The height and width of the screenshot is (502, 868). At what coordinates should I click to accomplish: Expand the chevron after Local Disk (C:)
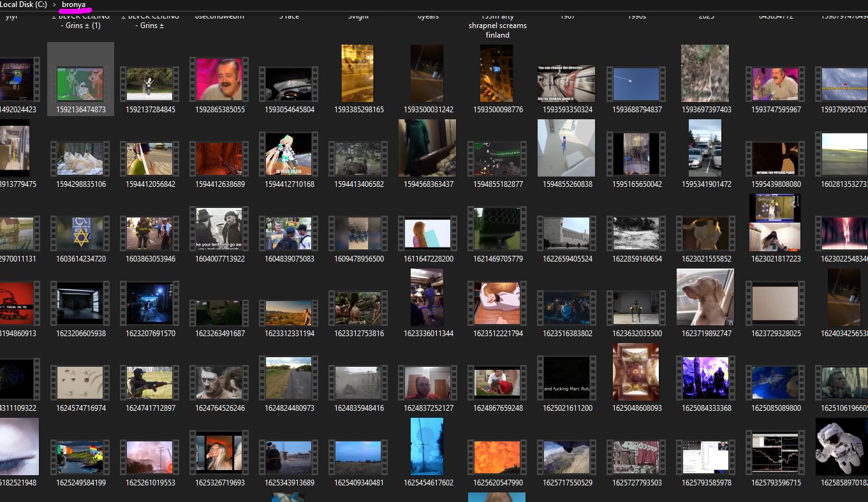point(54,4)
